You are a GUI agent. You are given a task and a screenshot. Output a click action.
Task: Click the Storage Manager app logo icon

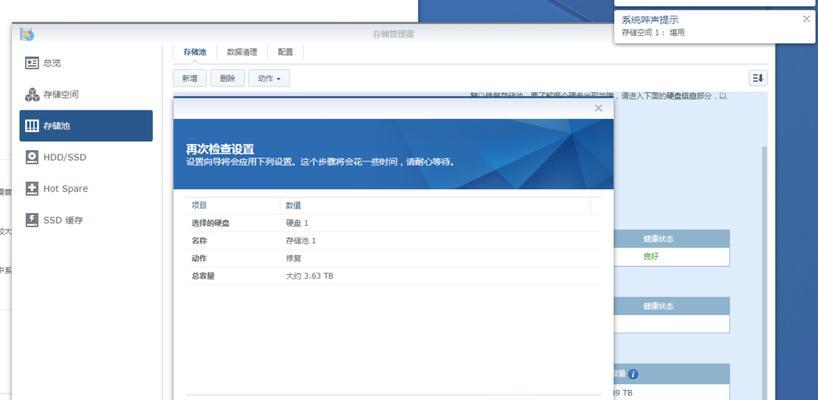[x=27, y=34]
